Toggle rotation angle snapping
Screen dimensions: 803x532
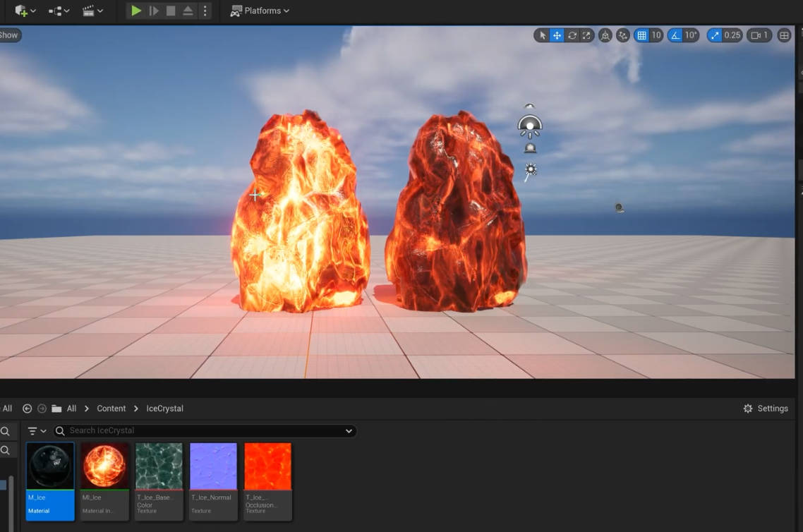pyautogui.click(x=676, y=35)
